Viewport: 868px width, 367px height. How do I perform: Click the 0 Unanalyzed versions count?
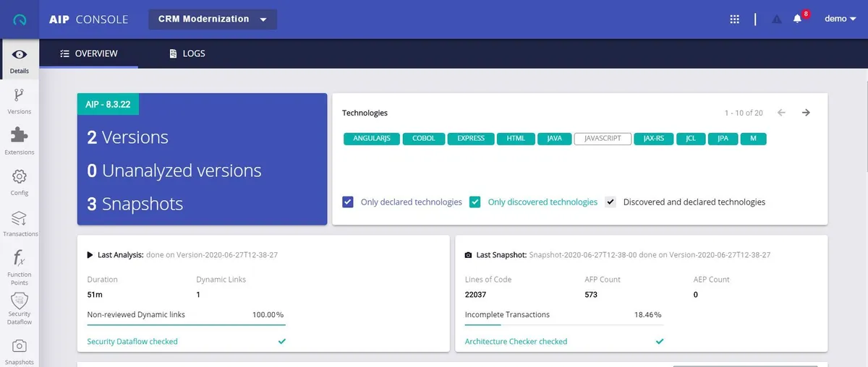coord(174,170)
